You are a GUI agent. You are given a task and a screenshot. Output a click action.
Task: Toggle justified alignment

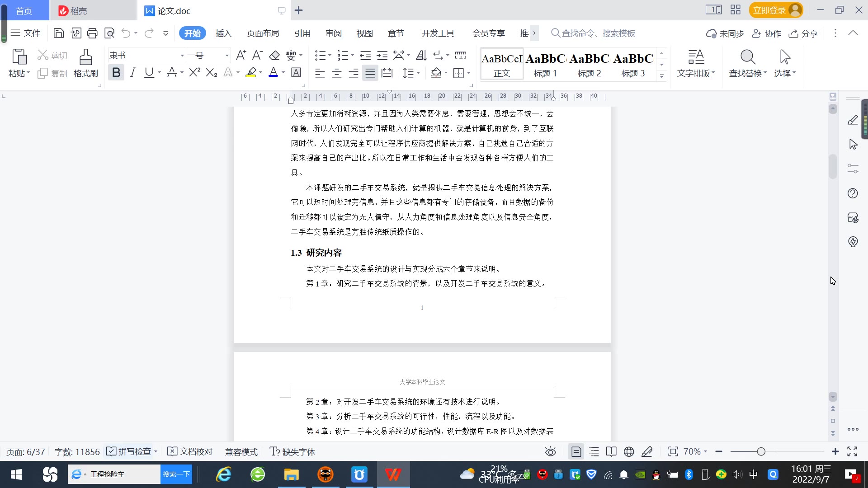point(370,73)
